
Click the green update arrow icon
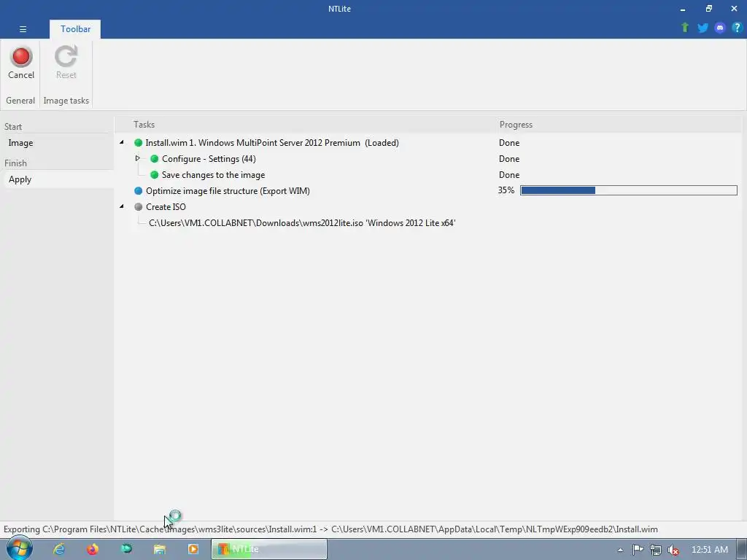pos(685,28)
